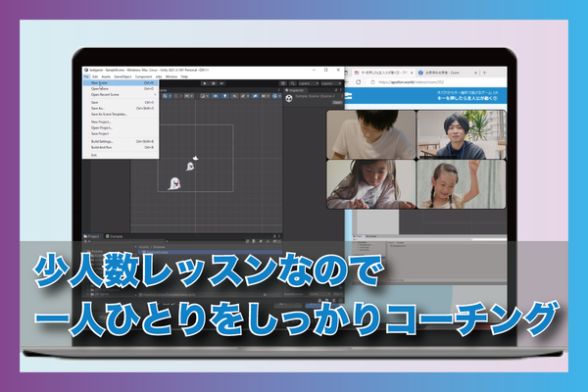Viewport: 588px width, 392px height.
Task: Select the small ghost sprite in Scene view
Action: coord(190,166)
